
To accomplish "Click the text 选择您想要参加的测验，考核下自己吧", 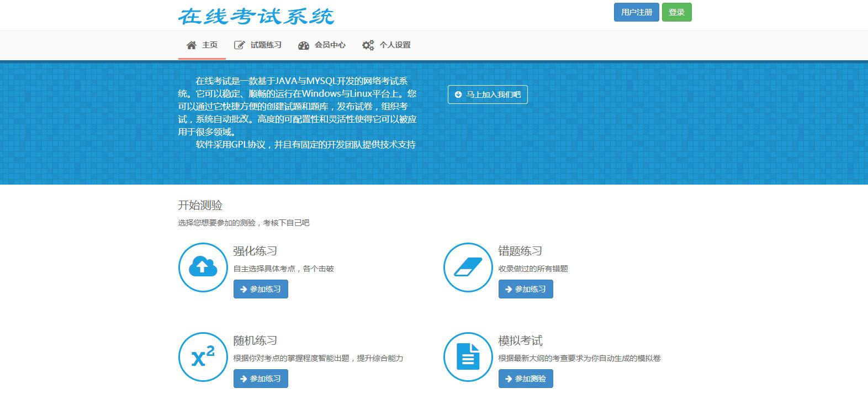I will tap(244, 223).
